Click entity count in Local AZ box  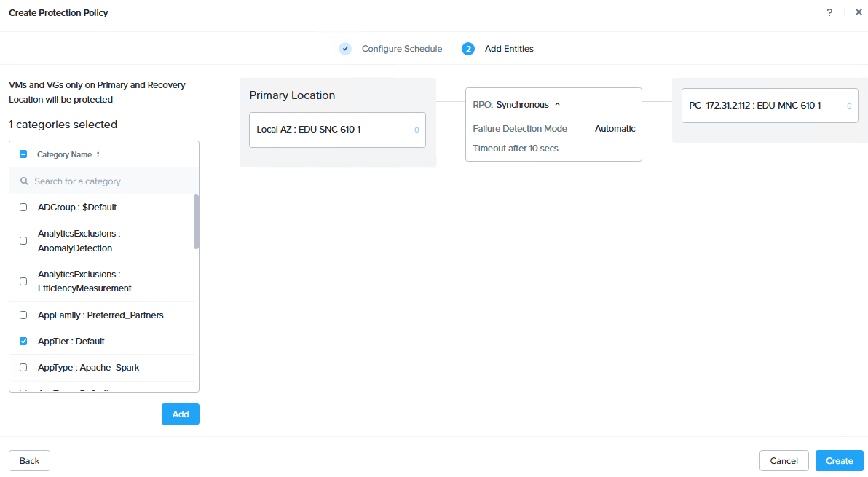[417, 130]
